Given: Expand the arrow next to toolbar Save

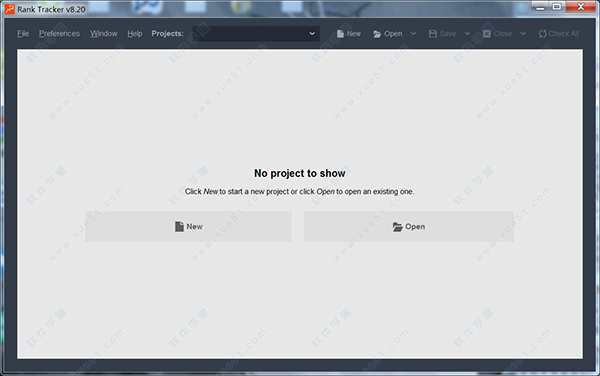Looking at the screenshot, I should tap(467, 34).
